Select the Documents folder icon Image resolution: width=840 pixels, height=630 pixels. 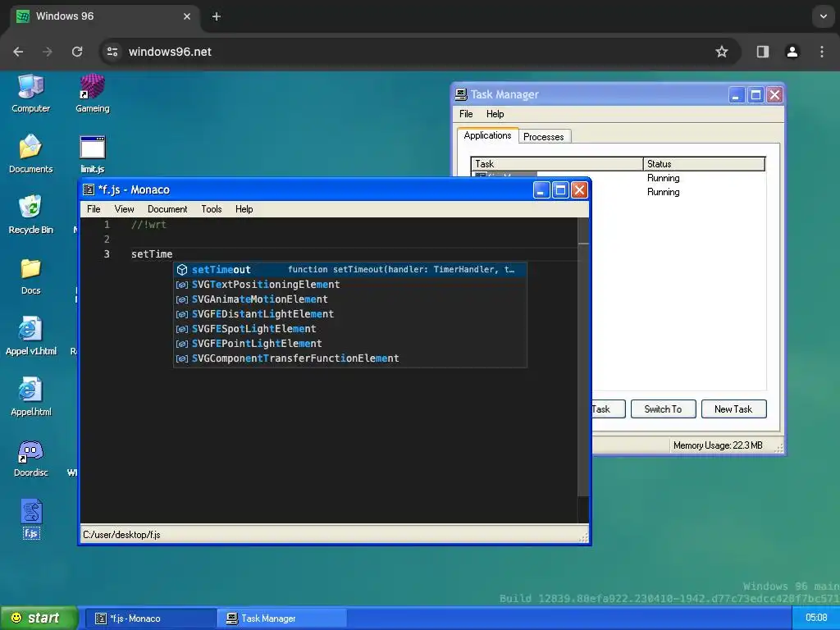click(x=30, y=154)
